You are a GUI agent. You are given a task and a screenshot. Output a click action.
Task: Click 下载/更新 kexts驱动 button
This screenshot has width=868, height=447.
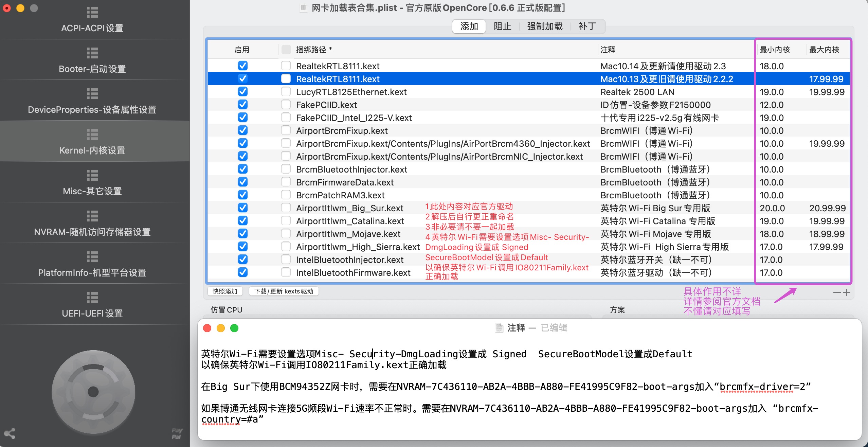coord(284,291)
